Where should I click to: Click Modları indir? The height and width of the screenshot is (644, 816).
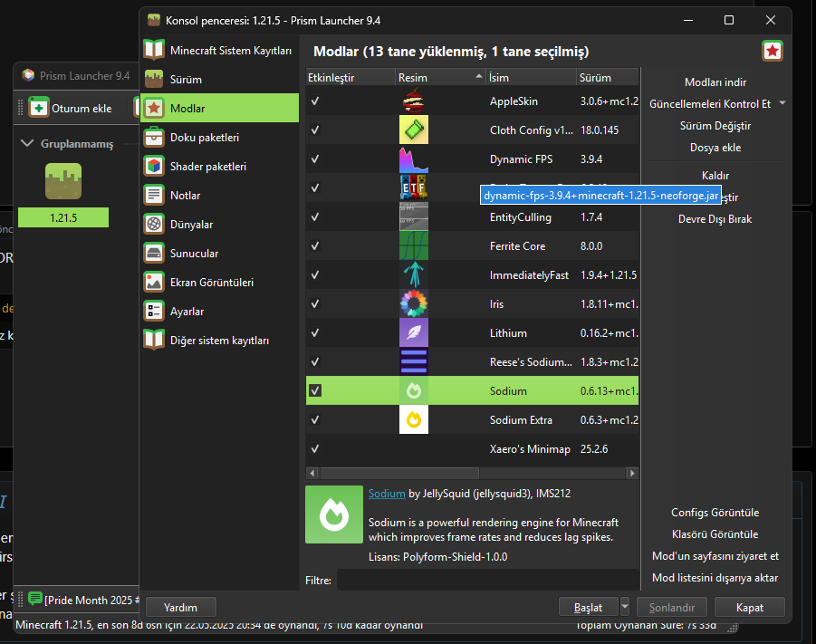pyautogui.click(x=715, y=82)
